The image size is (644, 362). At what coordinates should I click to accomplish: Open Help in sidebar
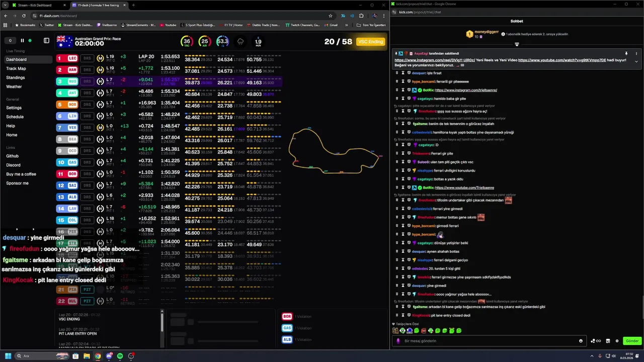(11, 126)
